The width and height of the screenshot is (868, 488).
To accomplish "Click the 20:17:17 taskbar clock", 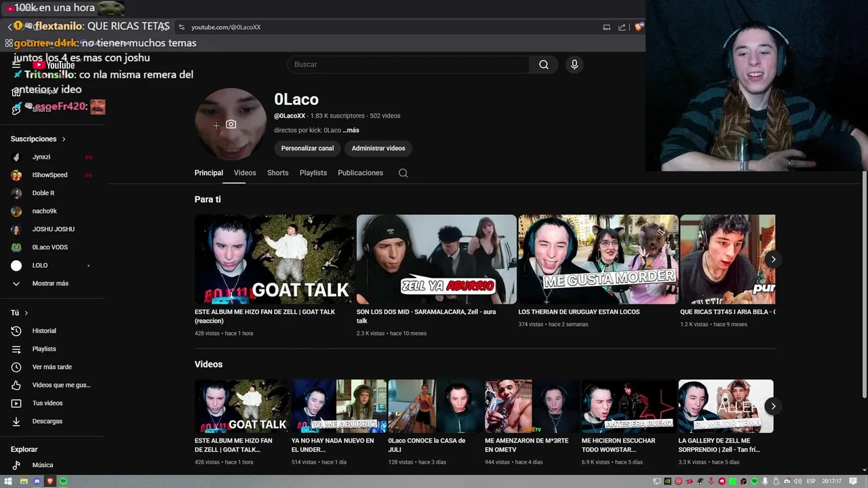I will 831,481.
